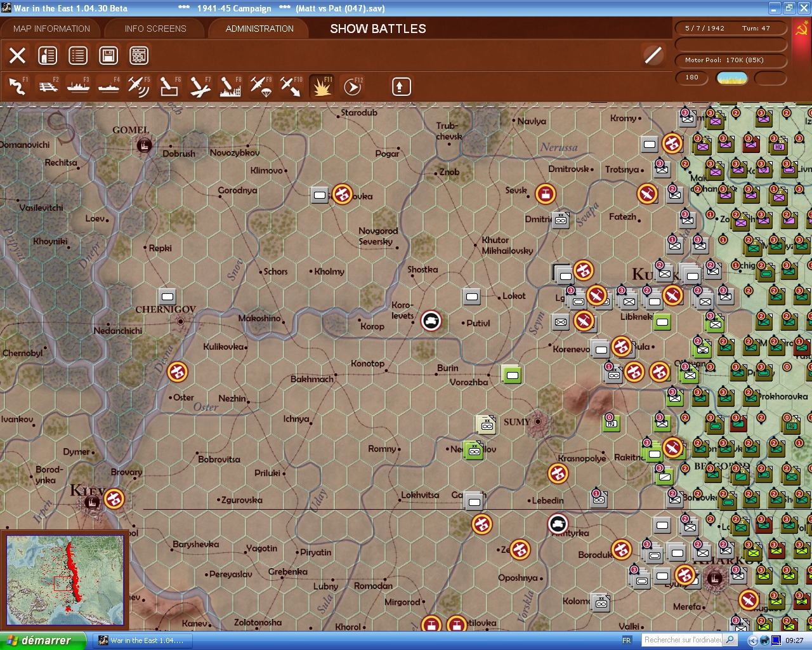Select the F9 air transport mode icon
The image size is (812, 650).
pyautogui.click(x=261, y=86)
